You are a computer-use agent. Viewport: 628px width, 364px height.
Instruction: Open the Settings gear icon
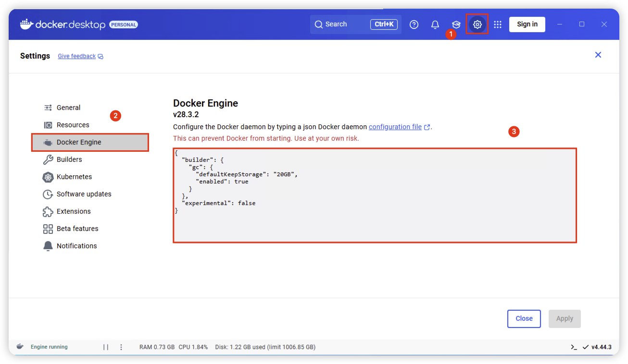click(x=477, y=24)
